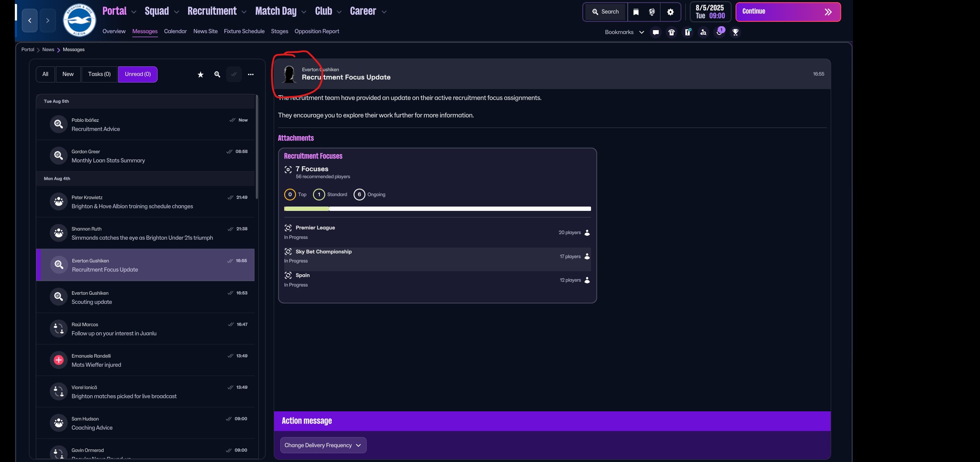
Task: Filter inbox to All messages
Action: (x=45, y=74)
